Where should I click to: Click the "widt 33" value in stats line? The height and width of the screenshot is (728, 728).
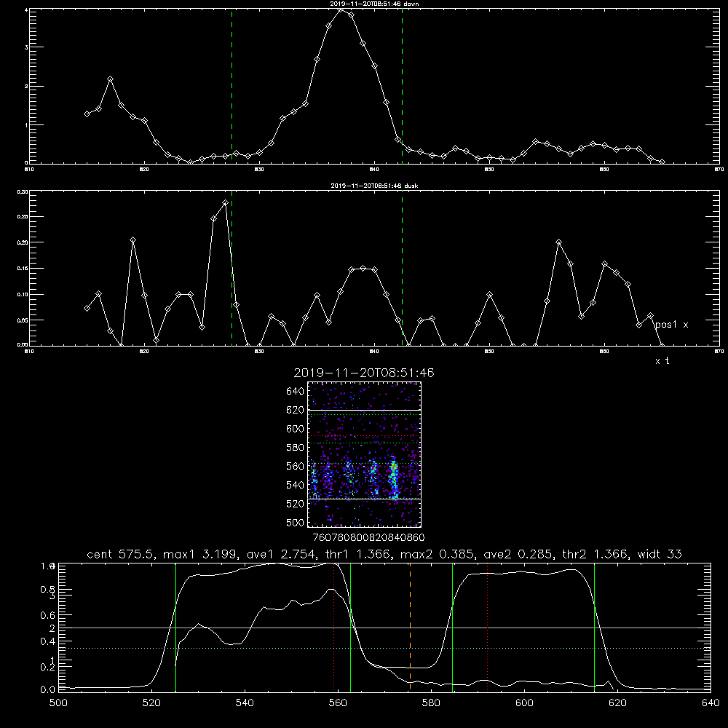[x=660, y=554]
